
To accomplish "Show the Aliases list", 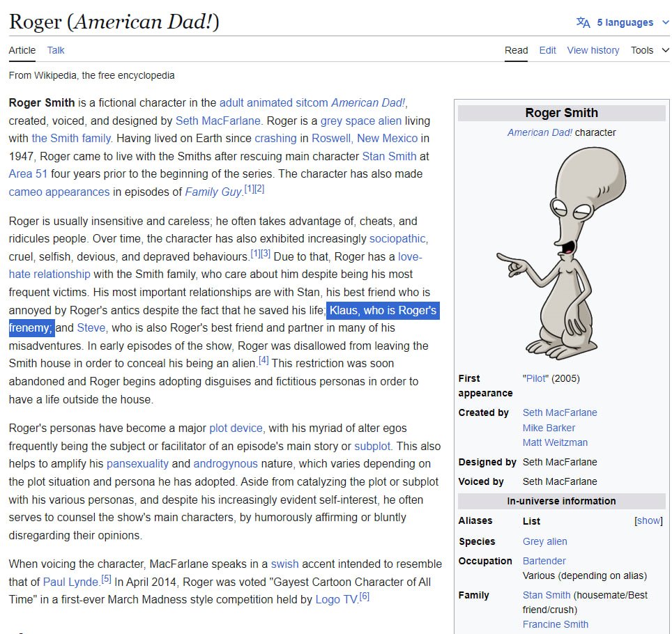I will pos(648,520).
